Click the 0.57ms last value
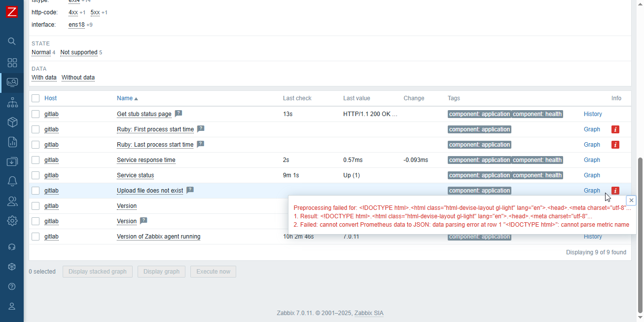The image size is (644, 322). tap(353, 160)
